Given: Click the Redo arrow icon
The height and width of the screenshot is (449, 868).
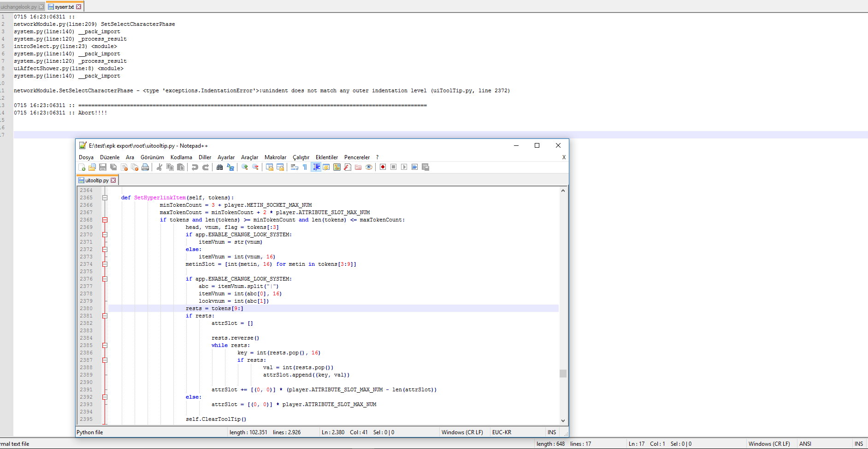Looking at the screenshot, I should point(206,167).
